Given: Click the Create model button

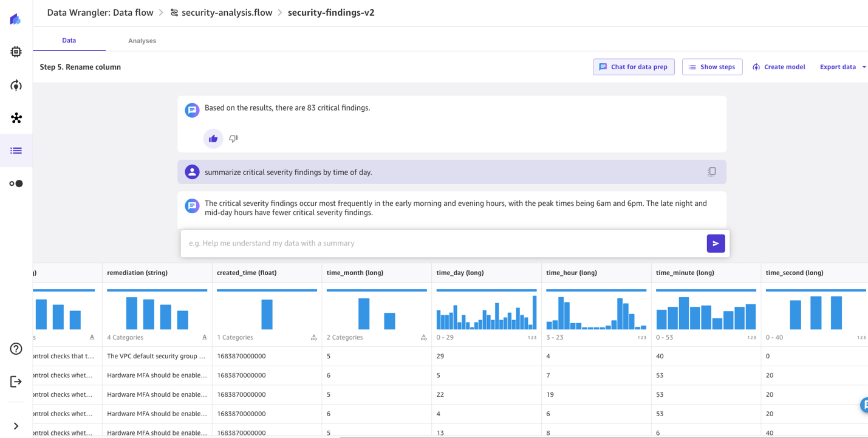Looking at the screenshot, I should [779, 67].
